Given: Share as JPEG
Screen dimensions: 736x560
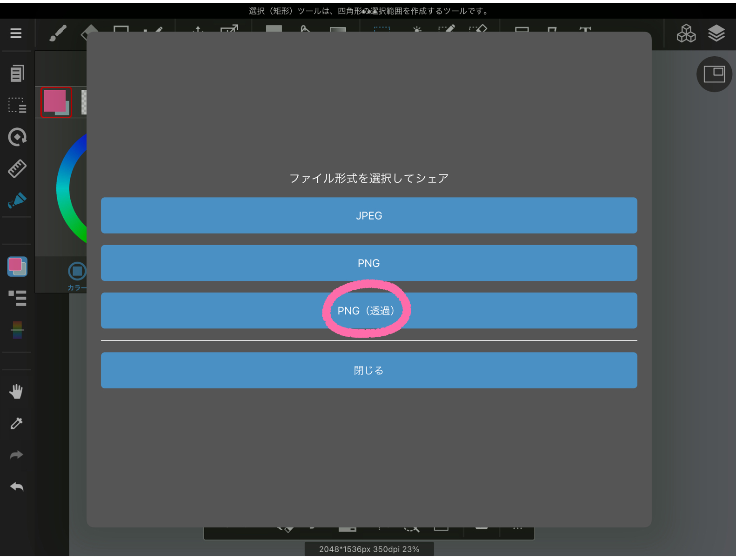Looking at the screenshot, I should click(x=369, y=215).
